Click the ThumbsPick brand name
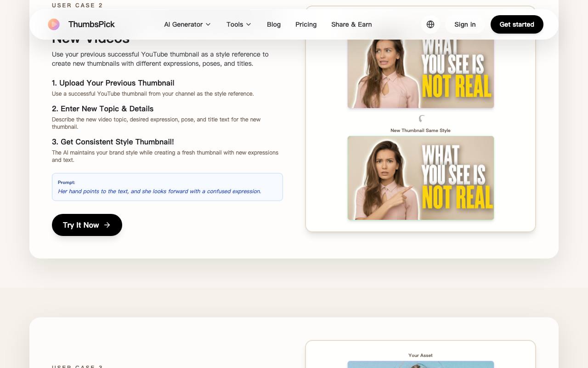588x368 pixels. tap(91, 24)
